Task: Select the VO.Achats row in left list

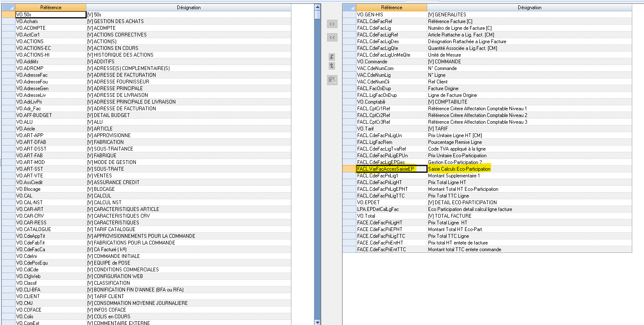Action: [50, 21]
